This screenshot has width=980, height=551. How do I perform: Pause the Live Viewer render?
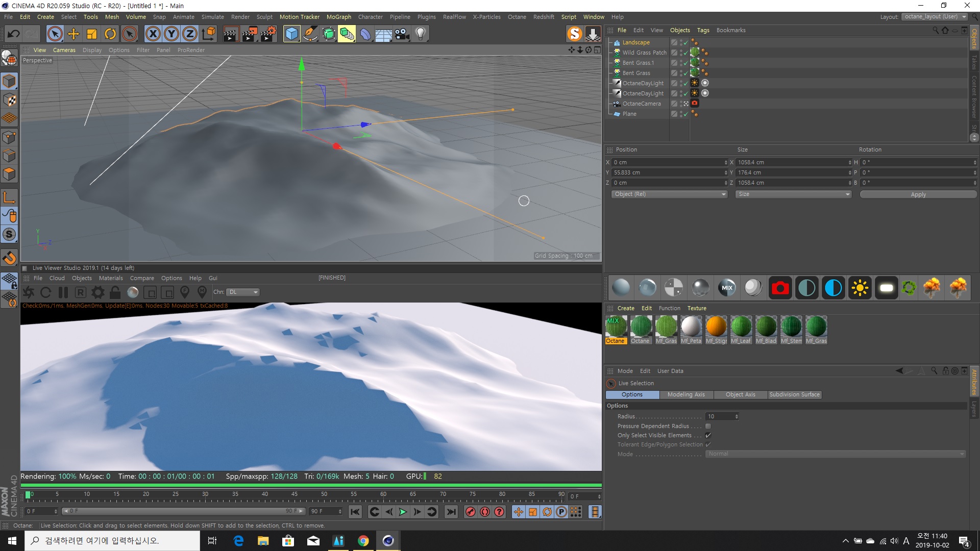[x=63, y=292]
